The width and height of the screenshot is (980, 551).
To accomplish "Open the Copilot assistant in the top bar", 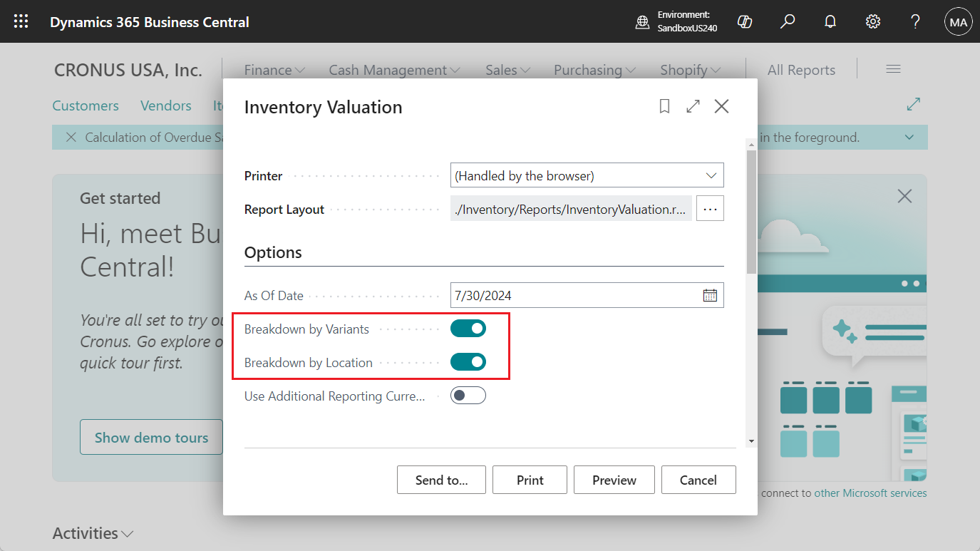I will point(744,21).
